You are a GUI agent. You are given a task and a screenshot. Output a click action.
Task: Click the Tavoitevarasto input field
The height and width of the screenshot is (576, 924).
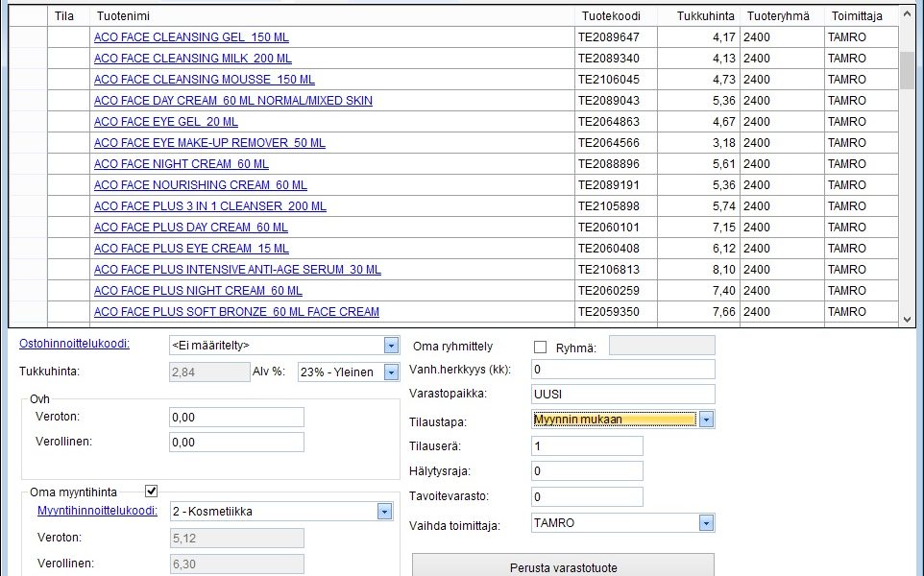[x=587, y=497]
